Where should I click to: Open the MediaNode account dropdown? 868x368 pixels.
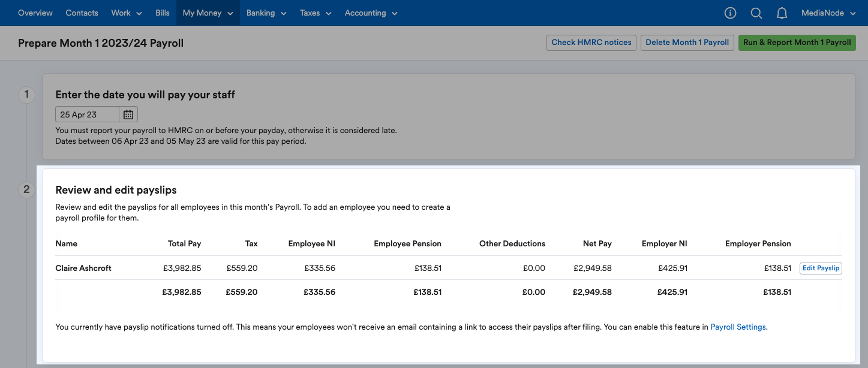point(828,13)
